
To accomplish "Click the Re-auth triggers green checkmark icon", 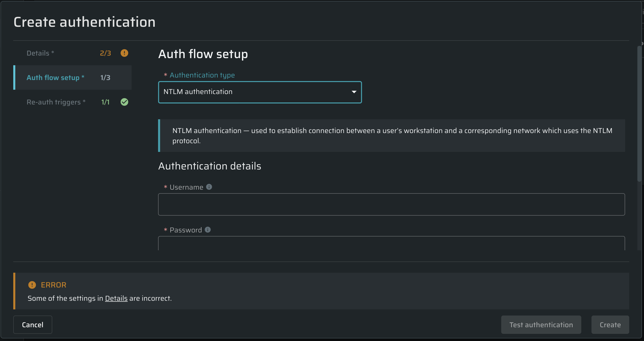I will coord(124,102).
